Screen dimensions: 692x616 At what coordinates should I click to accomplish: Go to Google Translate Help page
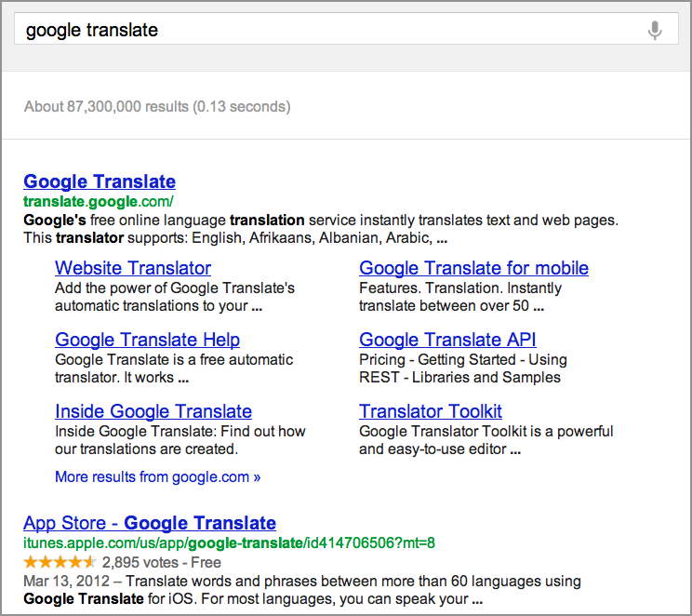[147, 340]
